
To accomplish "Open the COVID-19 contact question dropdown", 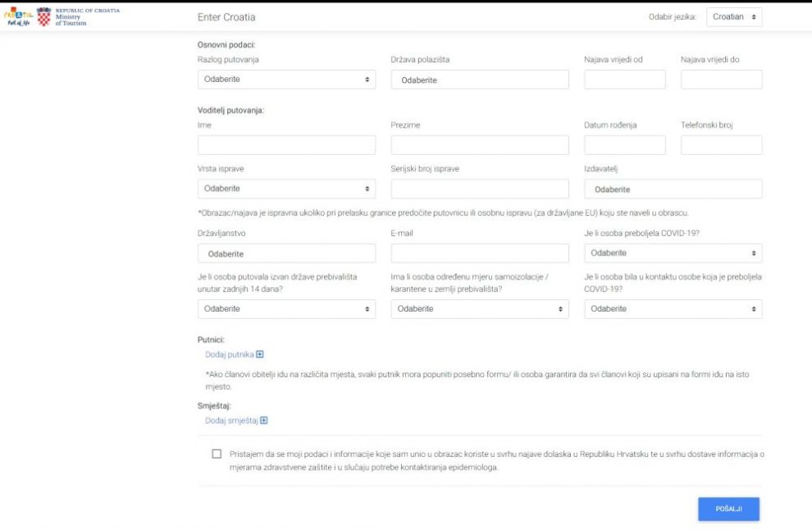I will pyautogui.click(x=673, y=309).
